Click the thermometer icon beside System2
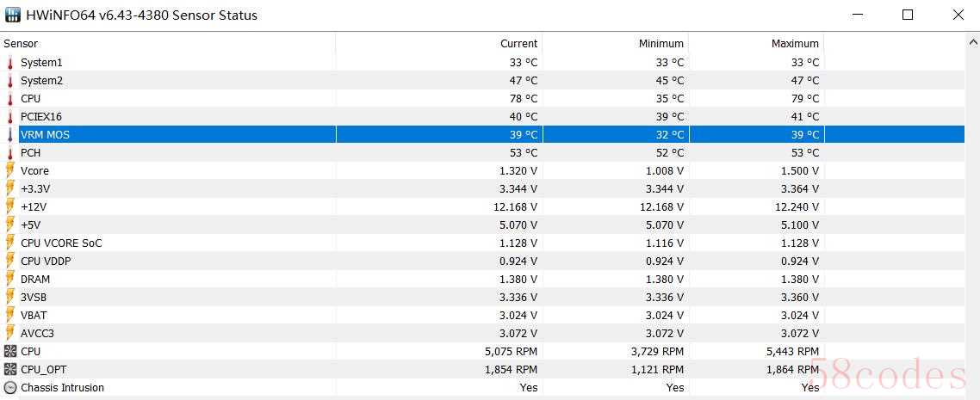The width and height of the screenshot is (980, 400). [10, 81]
